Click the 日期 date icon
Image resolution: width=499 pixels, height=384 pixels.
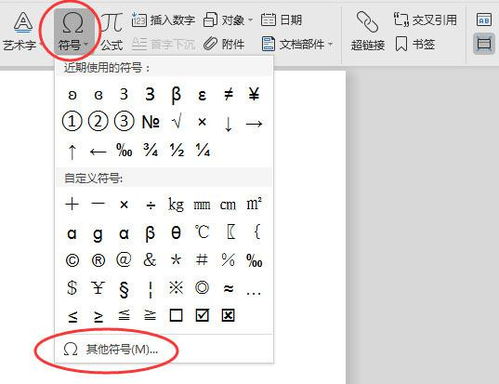tap(268, 20)
